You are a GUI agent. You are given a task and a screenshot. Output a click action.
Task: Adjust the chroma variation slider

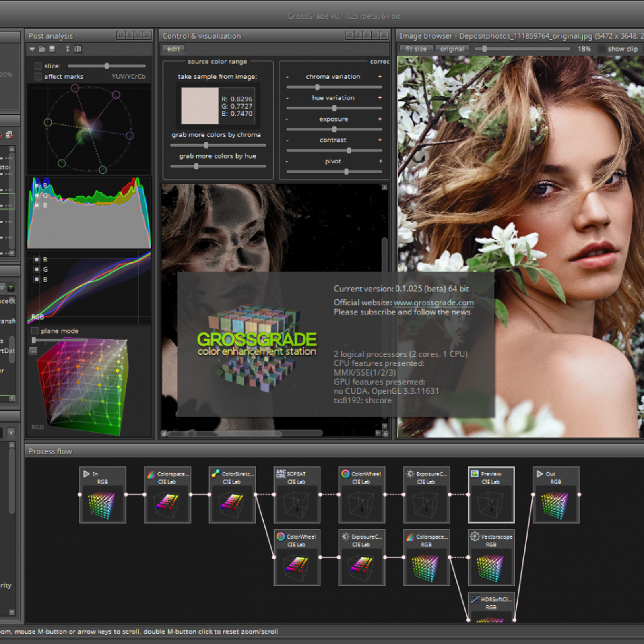[x=317, y=87]
